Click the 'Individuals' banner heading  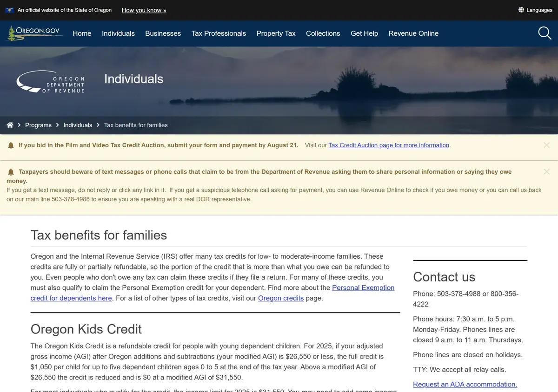point(133,79)
